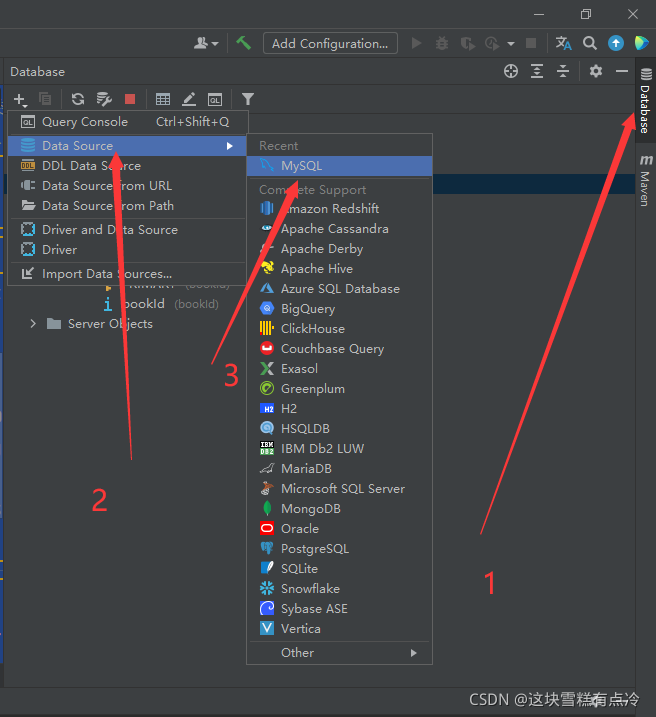This screenshot has width=656, height=717.
Task: Open Search Everywhere magnifier icon
Action: point(590,43)
